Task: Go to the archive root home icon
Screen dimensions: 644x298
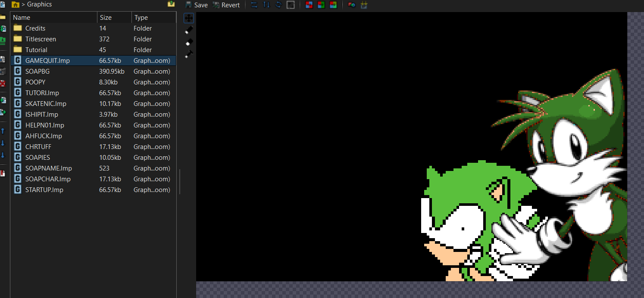Action: pyautogui.click(x=16, y=5)
